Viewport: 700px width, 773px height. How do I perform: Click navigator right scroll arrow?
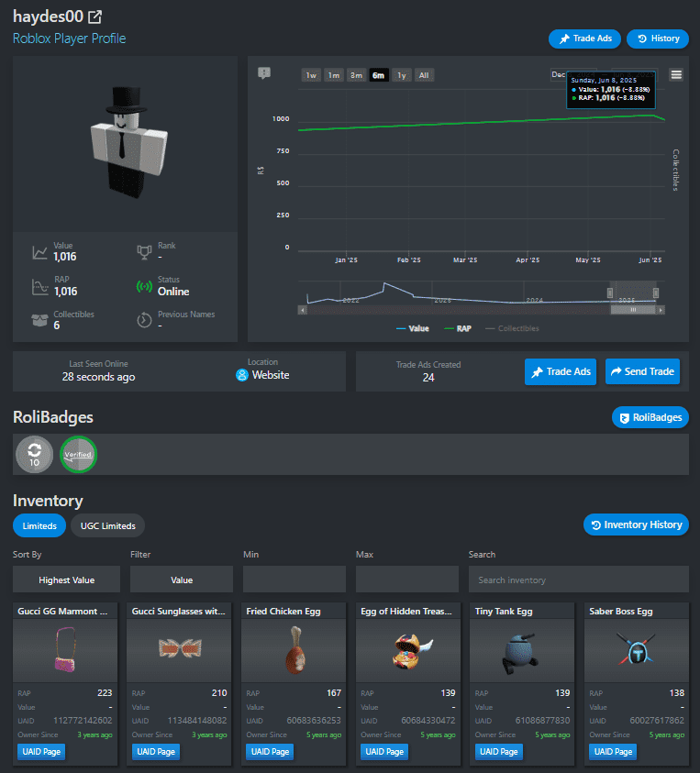(x=661, y=310)
